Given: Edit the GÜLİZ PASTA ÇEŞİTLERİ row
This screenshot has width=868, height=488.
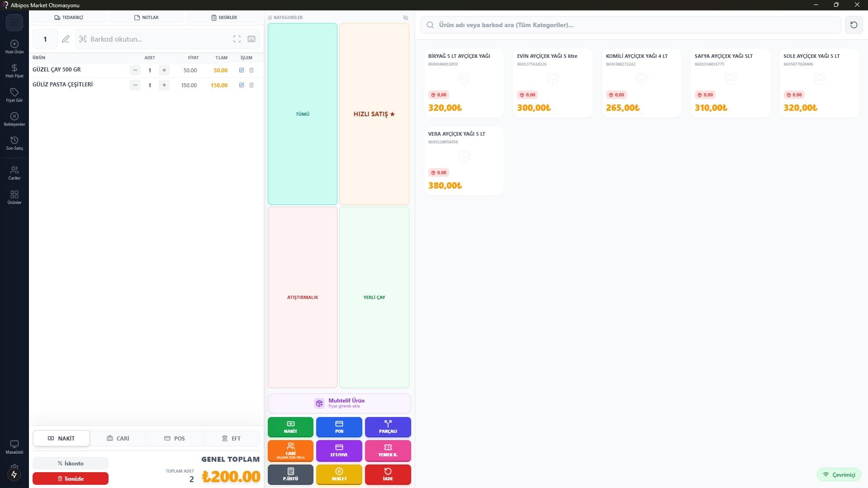Looking at the screenshot, I should click(x=242, y=85).
